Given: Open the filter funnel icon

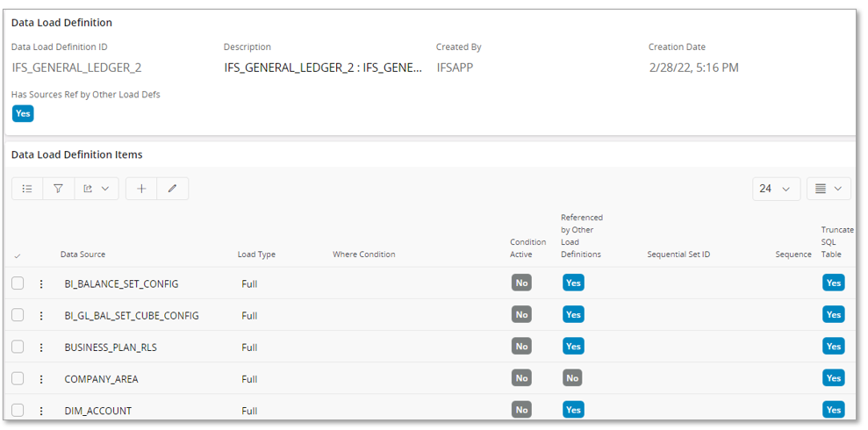Looking at the screenshot, I should tap(58, 189).
